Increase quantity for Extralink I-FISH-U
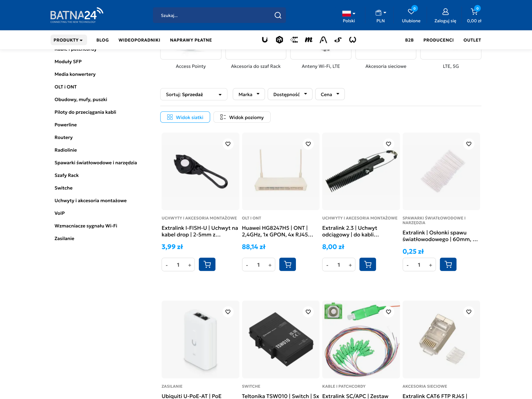This screenshot has width=532, height=399. click(x=190, y=265)
